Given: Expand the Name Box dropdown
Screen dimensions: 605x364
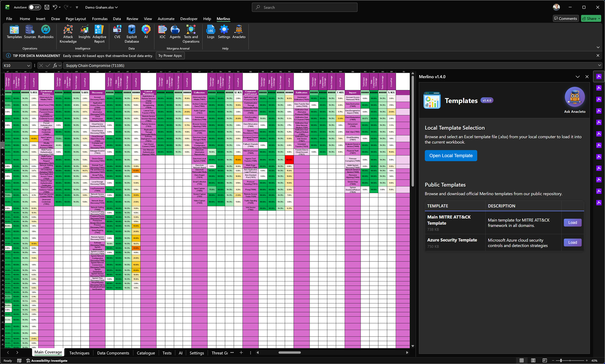Looking at the screenshot, I should point(29,65).
